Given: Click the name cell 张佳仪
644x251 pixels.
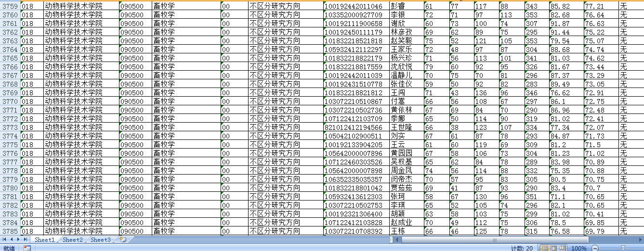Looking at the screenshot, I should click(406, 84).
